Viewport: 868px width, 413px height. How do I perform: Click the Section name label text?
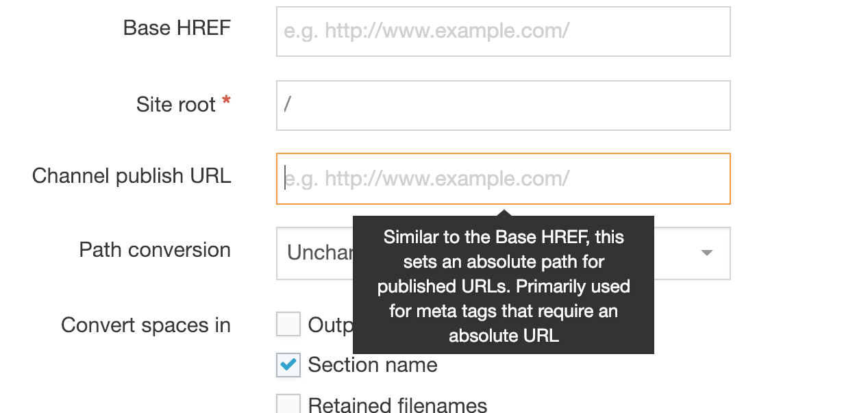pos(372,365)
